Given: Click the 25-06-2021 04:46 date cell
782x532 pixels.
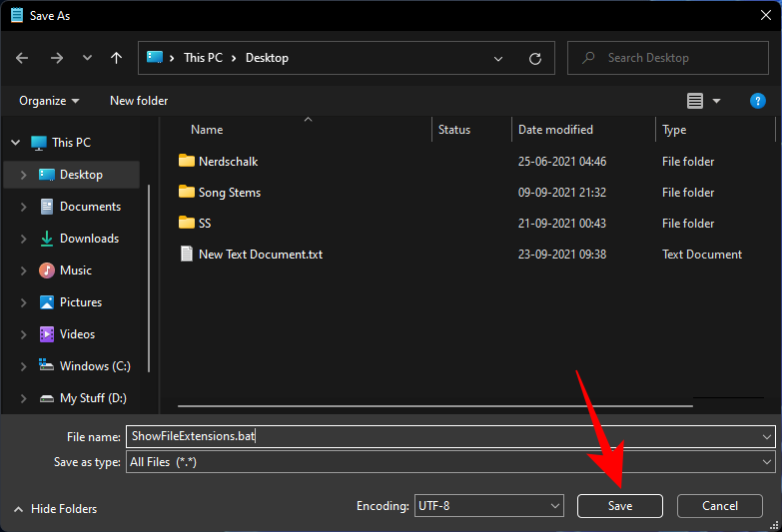Looking at the screenshot, I should coord(562,162).
